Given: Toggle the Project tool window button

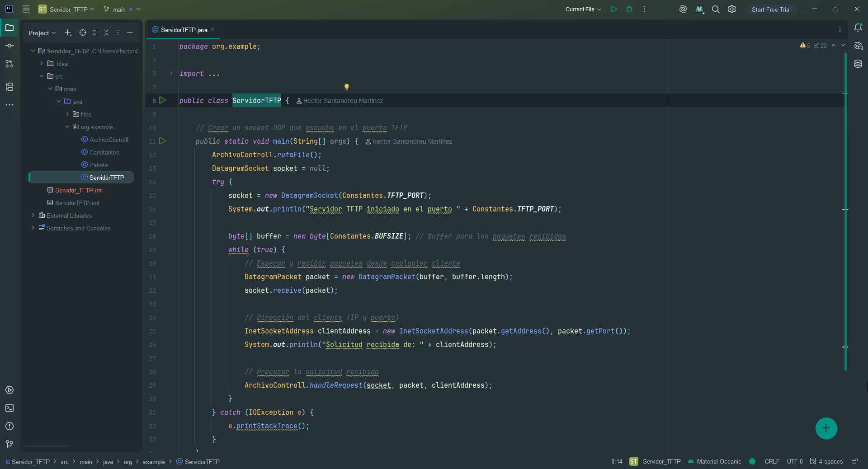Looking at the screenshot, I should [9, 28].
